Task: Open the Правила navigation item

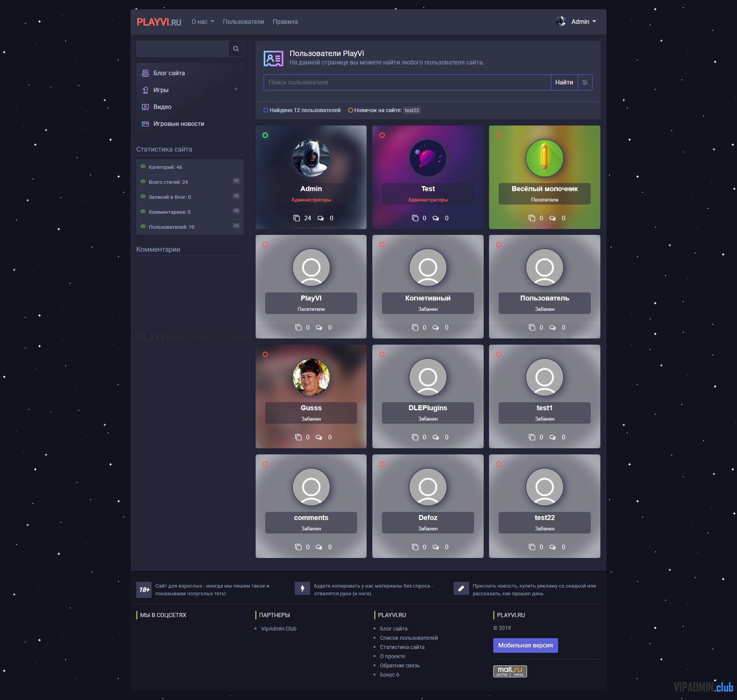Action: pyautogui.click(x=285, y=22)
